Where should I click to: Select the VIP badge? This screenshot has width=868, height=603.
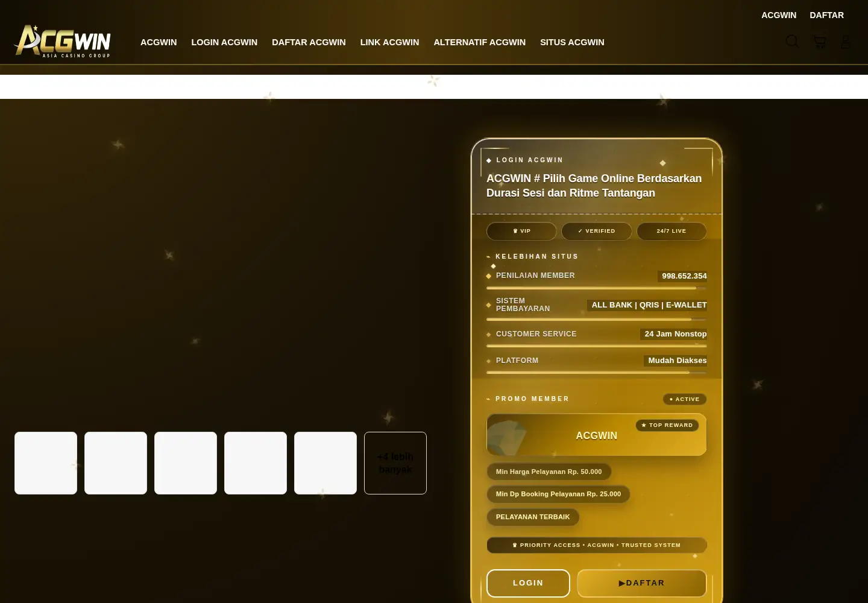tap(521, 231)
